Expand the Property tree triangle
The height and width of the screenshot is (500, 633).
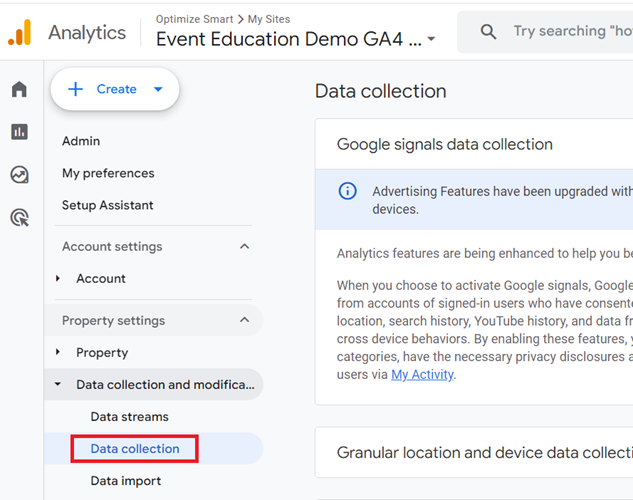pyautogui.click(x=58, y=352)
